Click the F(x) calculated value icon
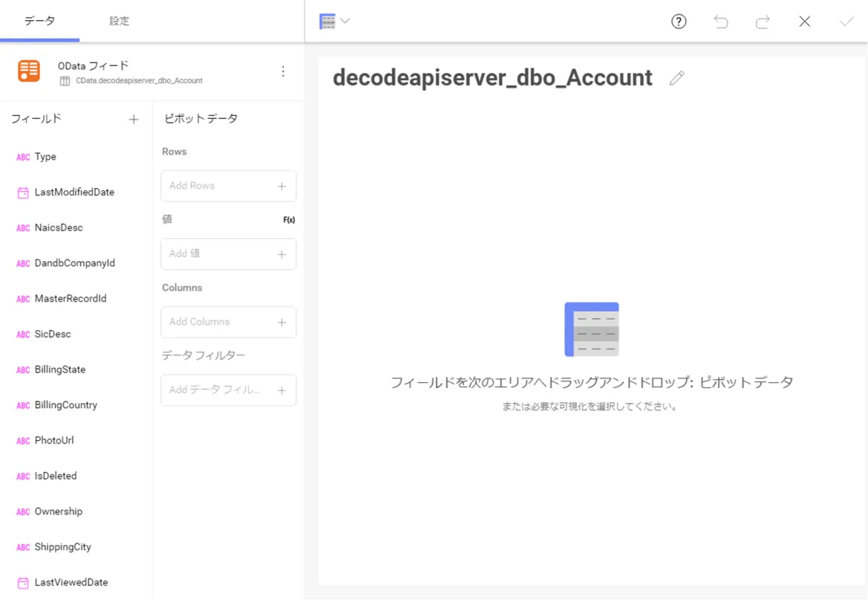 [x=289, y=220]
